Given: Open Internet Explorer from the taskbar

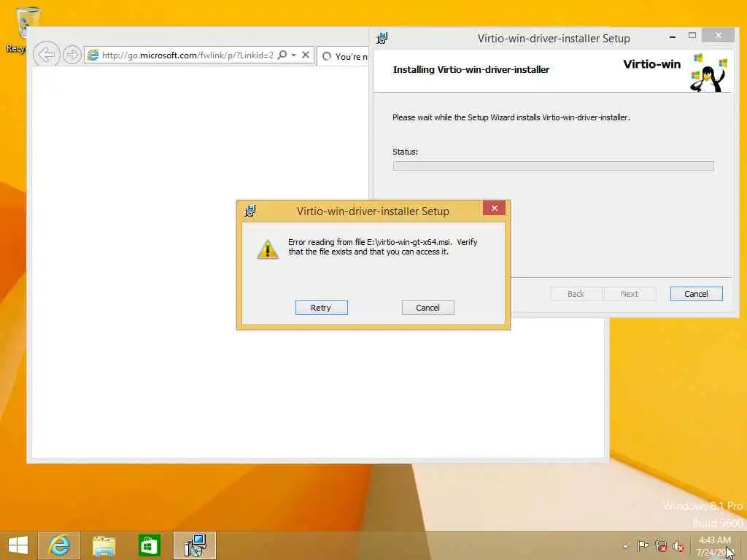Looking at the screenshot, I should (x=59, y=545).
